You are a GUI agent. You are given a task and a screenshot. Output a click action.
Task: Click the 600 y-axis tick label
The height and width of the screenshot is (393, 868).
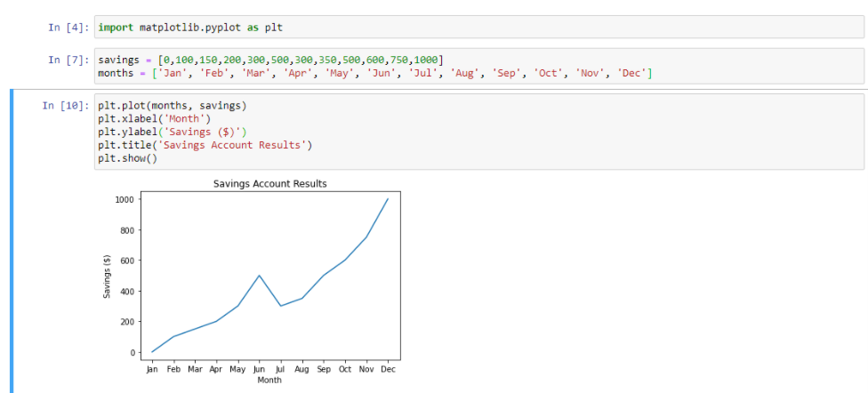click(x=129, y=261)
